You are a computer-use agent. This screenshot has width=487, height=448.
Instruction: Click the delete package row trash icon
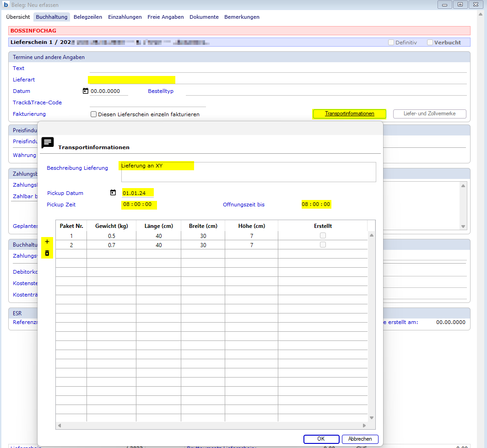pos(47,253)
